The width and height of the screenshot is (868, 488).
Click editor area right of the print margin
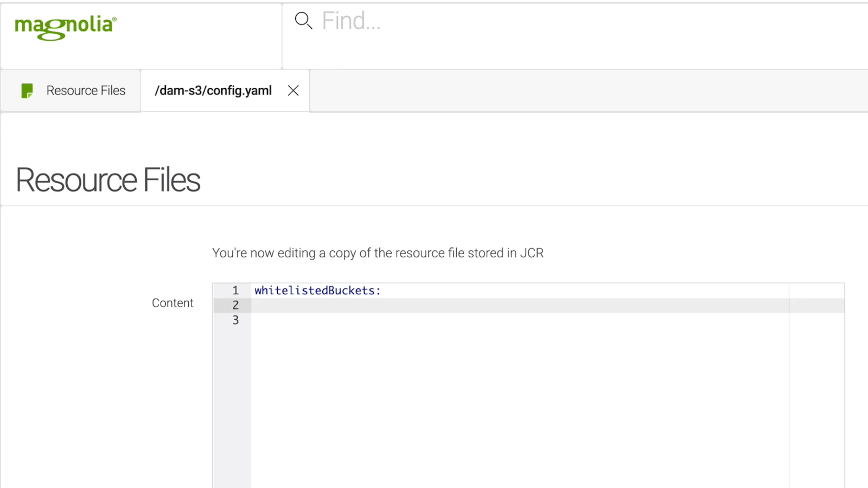816,380
